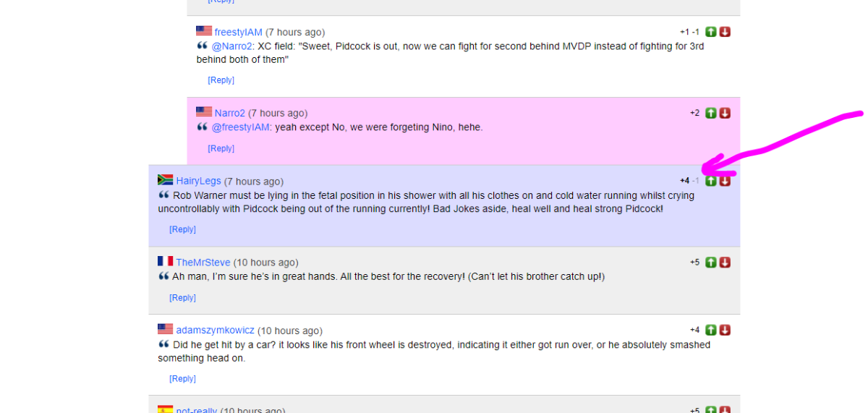Image resolution: width=868 pixels, height=413 pixels.
Task: Upvote freestyIAM's comment
Action: [711, 32]
